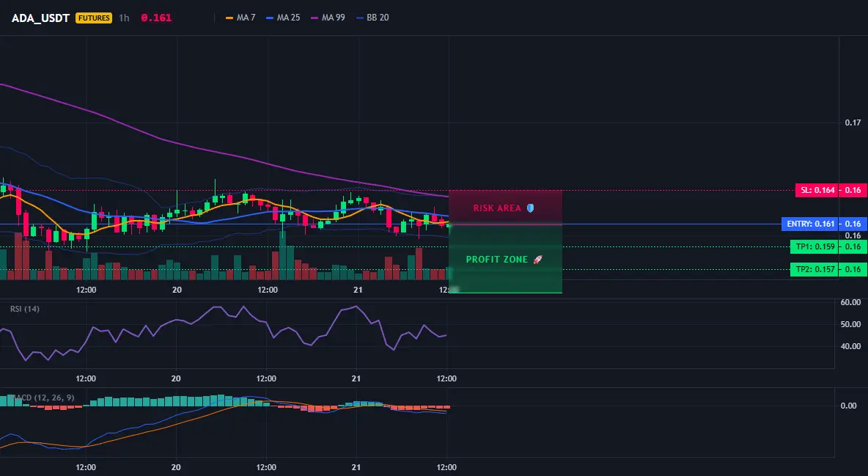Toggle the MA 7 legend item
Image resolution: width=868 pixels, height=476 pixels.
tap(240, 18)
